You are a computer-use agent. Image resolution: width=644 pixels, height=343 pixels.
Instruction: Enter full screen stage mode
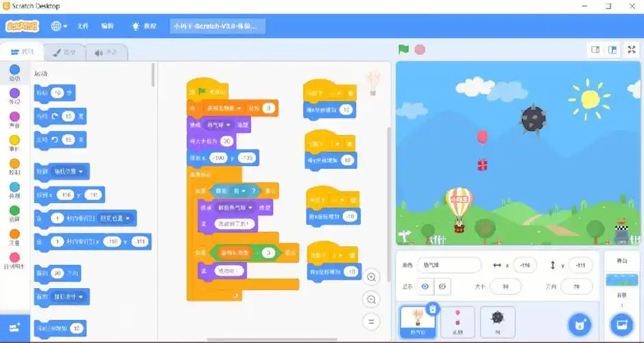click(x=632, y=49)
